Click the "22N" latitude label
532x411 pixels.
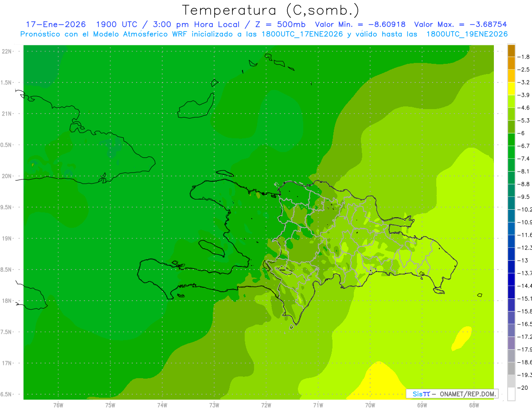click(8, 51)
